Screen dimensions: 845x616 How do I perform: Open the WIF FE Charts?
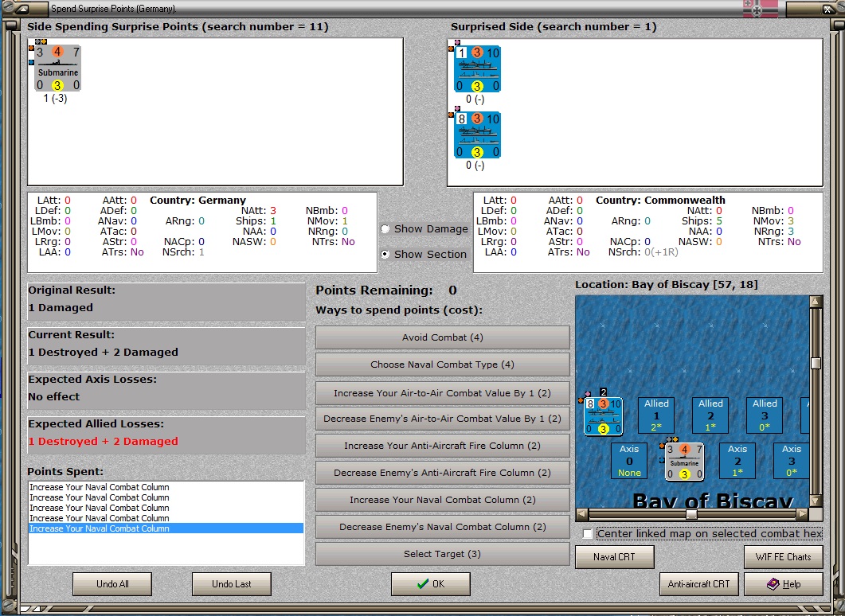[783, 557]
